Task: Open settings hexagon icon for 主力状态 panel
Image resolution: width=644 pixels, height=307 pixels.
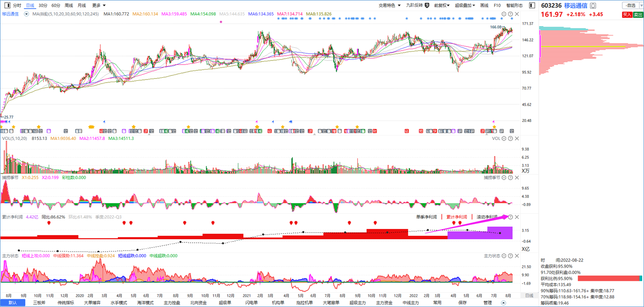Action: pyautogui.click(x=504, y=256)
